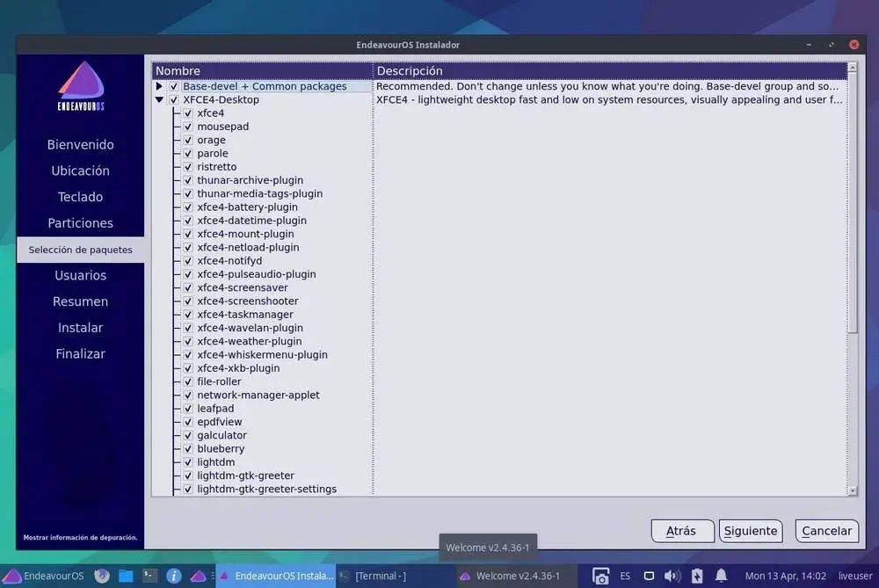The height and width of the screenshot is (588, 879).
Task: Uncheck galculator checkbox
Action: coord(188,436)
